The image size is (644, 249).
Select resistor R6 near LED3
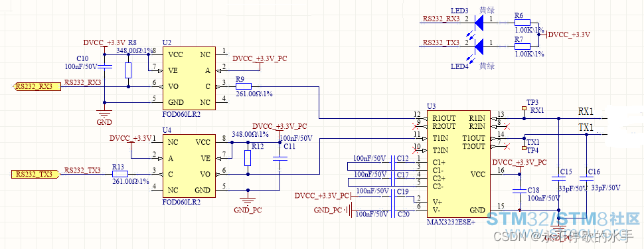coord(523,23)
